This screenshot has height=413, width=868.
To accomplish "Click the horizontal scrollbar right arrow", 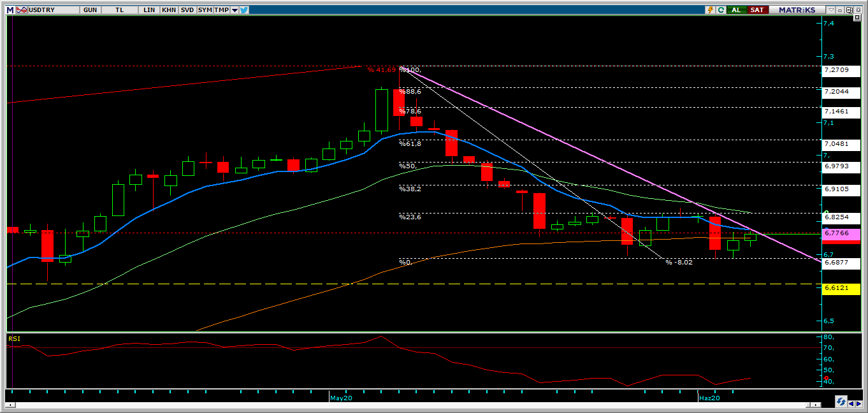I will pos(817,404).
